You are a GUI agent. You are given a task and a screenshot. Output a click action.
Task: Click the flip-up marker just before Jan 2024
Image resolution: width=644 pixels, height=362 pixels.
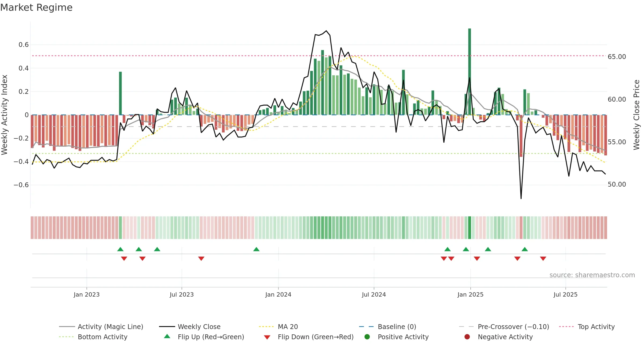[256, 249]
